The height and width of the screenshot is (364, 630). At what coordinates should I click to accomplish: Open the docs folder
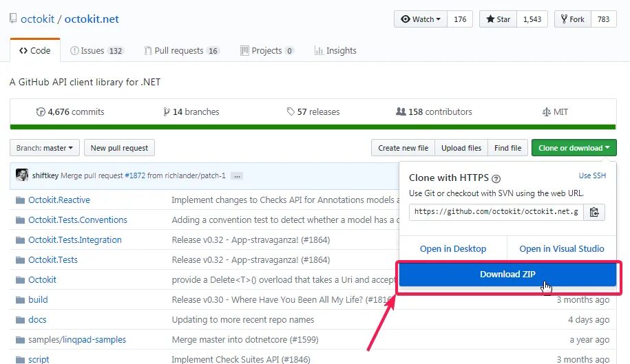tap(37, 320)
